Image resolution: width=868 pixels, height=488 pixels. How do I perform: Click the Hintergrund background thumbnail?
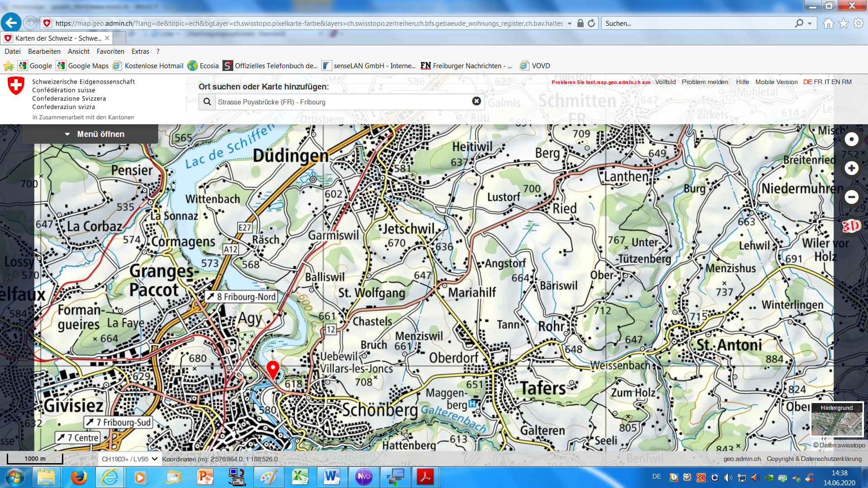(836, 420)
